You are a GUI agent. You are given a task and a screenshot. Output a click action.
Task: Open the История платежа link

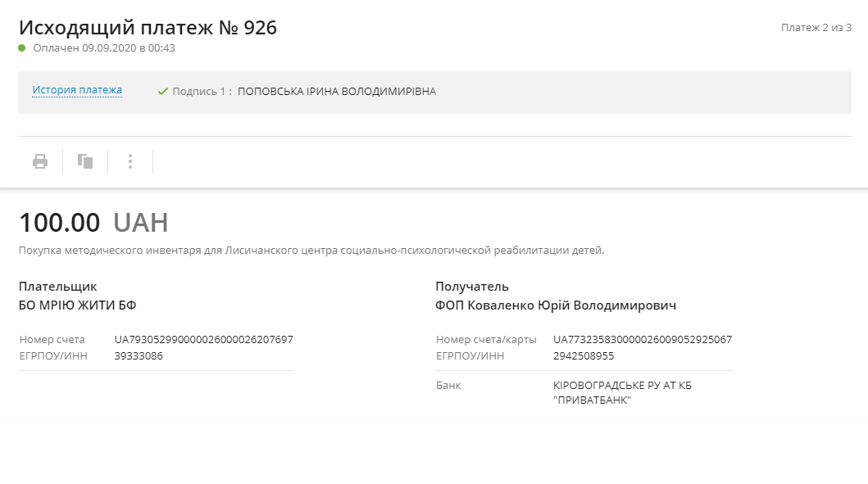[x=77, y=90]
